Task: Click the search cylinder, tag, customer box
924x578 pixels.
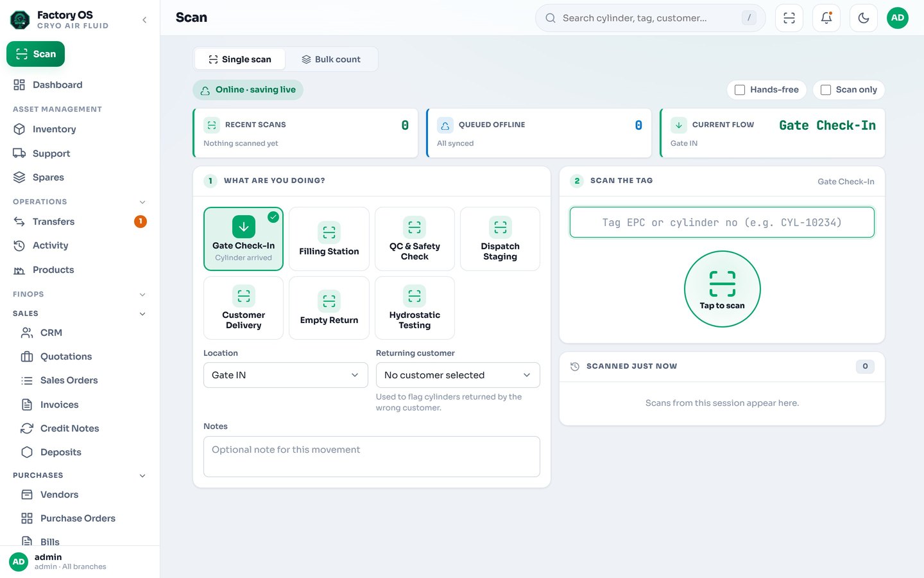Action: pyautogui.click(x=650, y=18)
